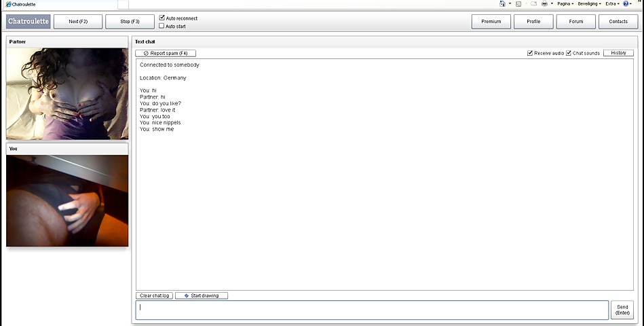644x326 pixels.
Task: Send the message with Send (Enter)
Action: (x=622, y=310)
